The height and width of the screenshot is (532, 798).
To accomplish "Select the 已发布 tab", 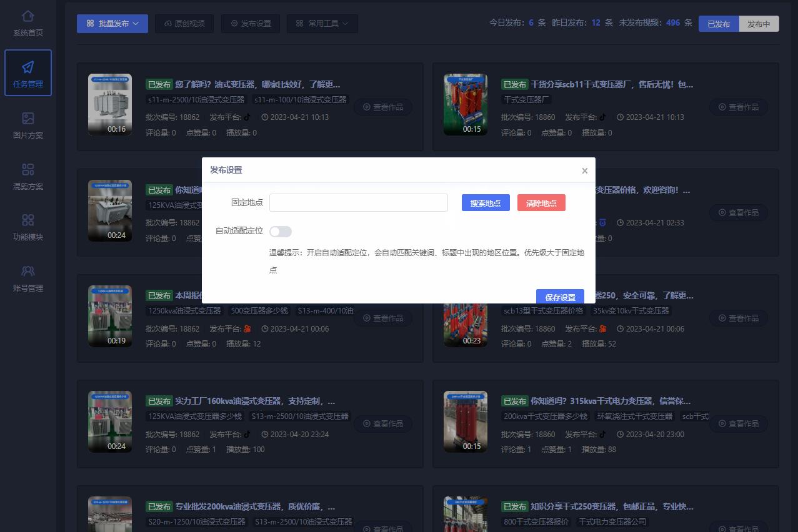I will (719, 24).
